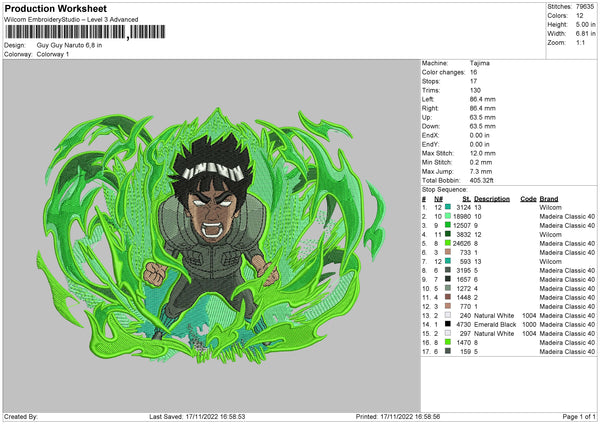Screen dimensions: 600x424
Task: Select the Zoom value "1:1"
Action: [580, 42]
